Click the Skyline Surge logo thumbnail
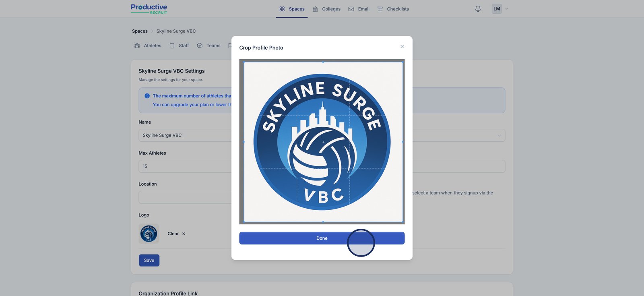 click(149, 234)
